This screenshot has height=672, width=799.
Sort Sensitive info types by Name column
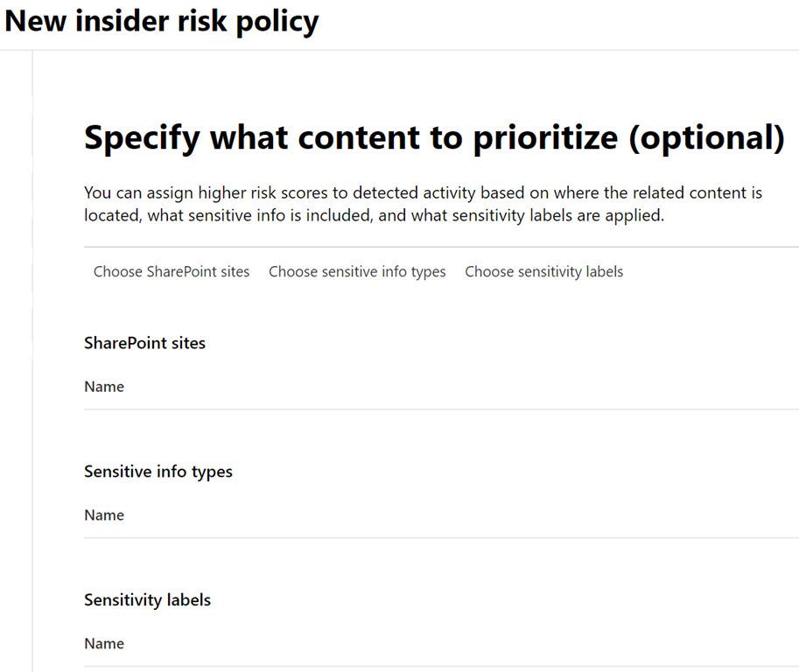[x=104, y=515]
